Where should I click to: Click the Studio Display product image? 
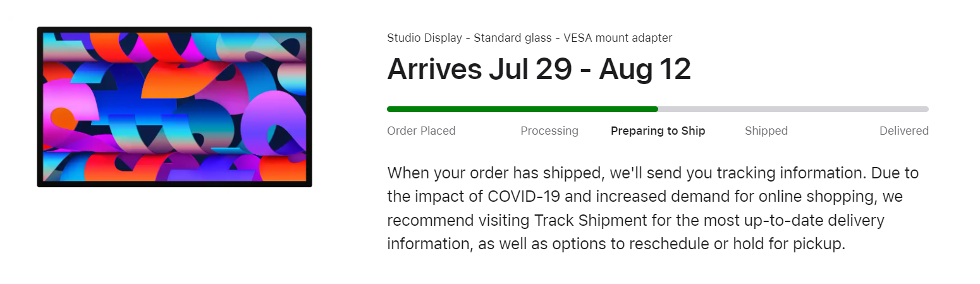point(175,107)
